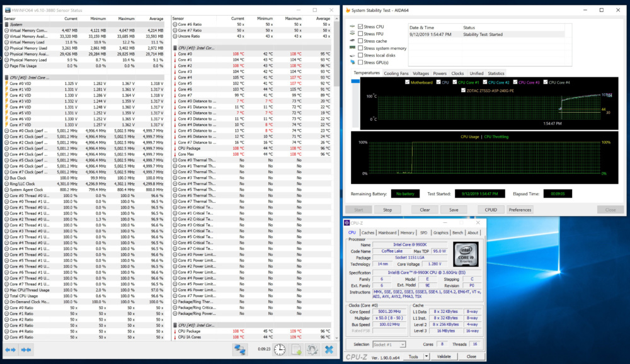Click CPU-Z purple title bar icon
630x364 pixels.
tap(346, 222)
